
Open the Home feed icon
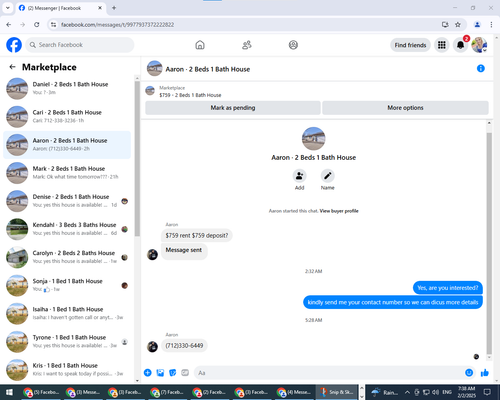[x=200, y=45]
